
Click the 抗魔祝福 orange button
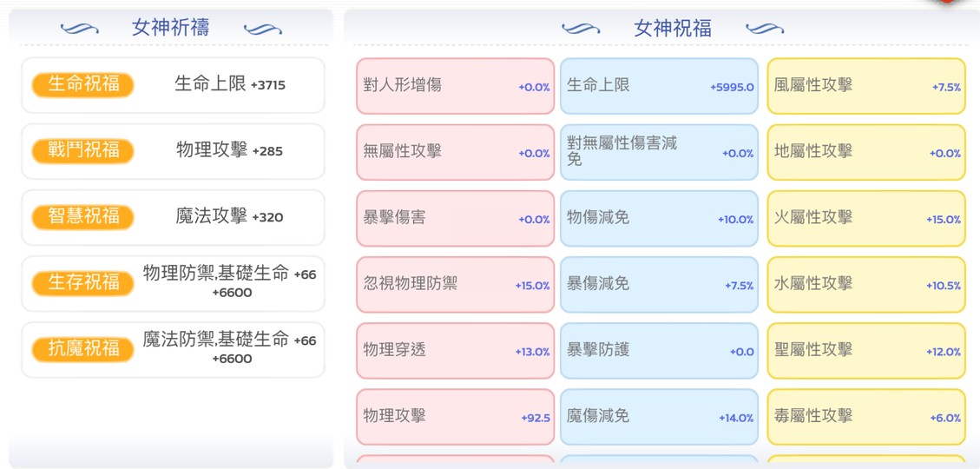click(83, 349)
